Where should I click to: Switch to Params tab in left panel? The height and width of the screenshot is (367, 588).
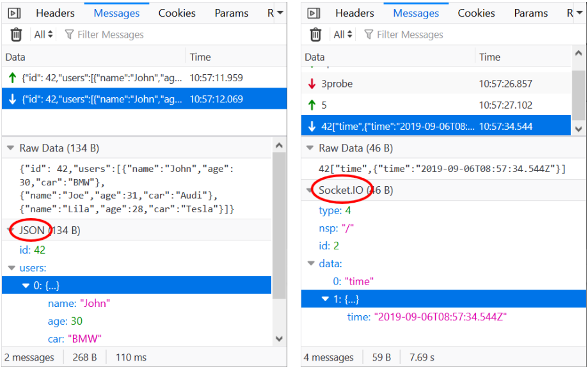[232, 13]
